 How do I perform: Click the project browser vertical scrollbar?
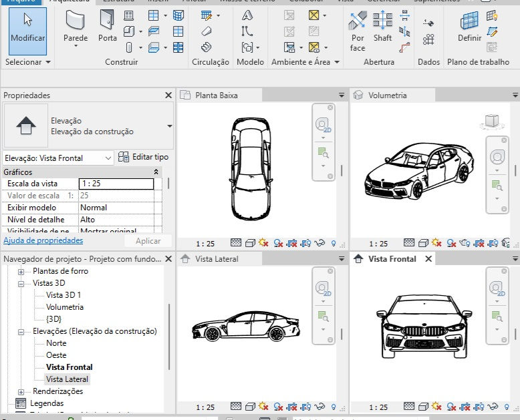169,337
